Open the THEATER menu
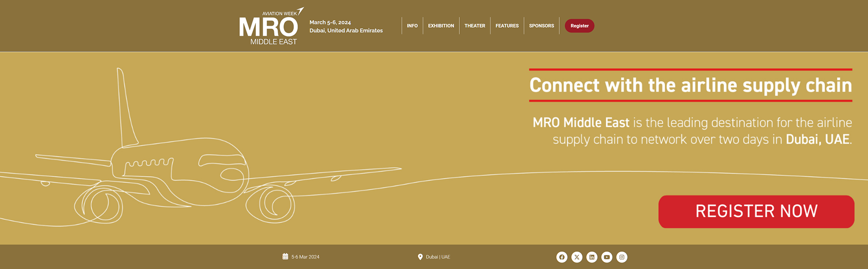Screen dimensions: 868x269 475,26
